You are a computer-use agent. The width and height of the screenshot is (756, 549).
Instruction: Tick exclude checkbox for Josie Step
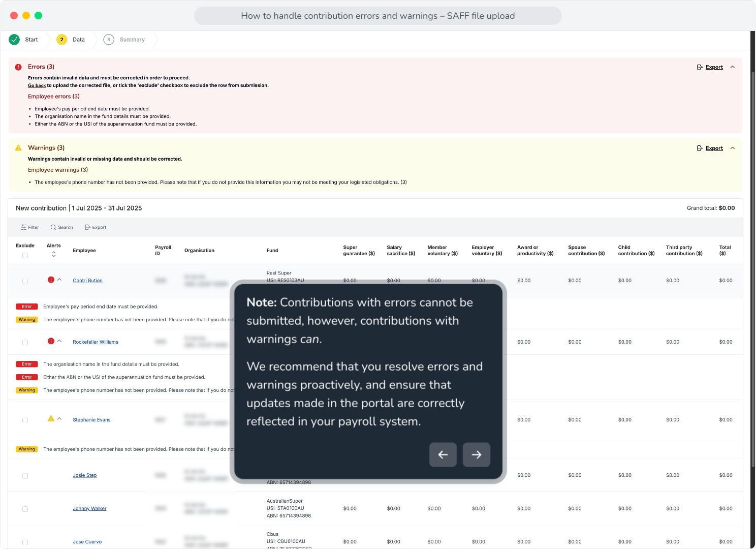point(25,476)
